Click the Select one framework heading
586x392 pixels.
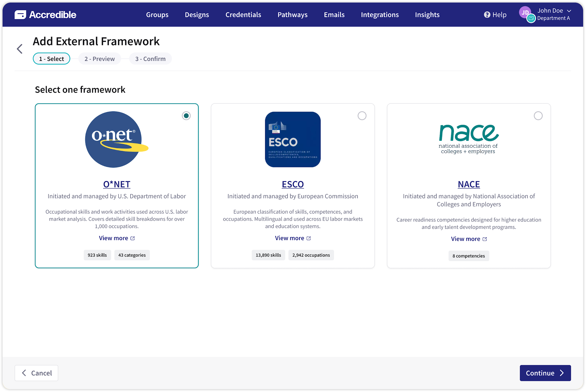coord(80,90)
